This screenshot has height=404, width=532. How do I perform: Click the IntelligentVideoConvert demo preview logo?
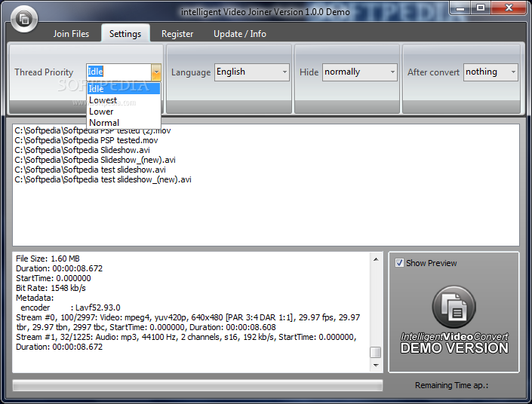click(x=454, y=320)
